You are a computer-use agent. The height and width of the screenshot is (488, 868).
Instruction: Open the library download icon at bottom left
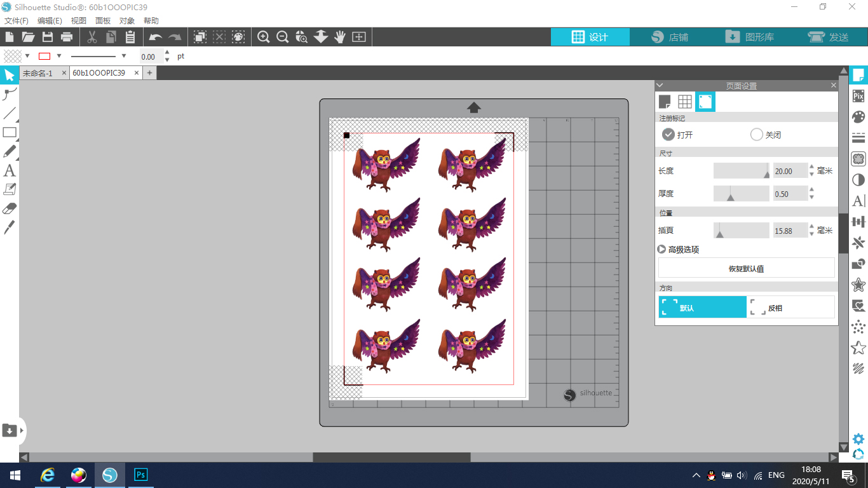click(x=10, y=430)
